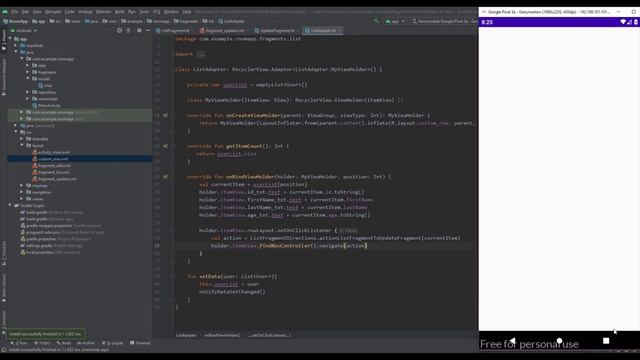The image size is (640, 360).
Task: Open the Logcat tool window tab
Action: click(x=113, y=343)
